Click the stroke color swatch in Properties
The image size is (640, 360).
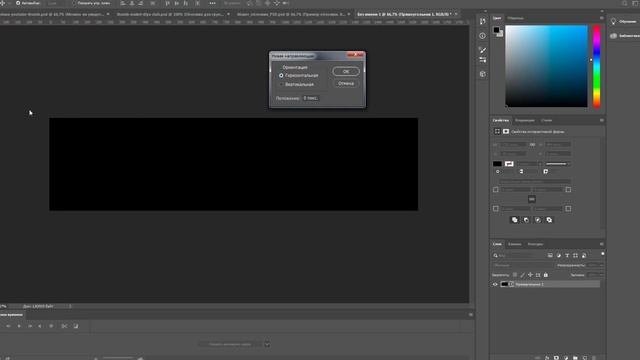click(509, 164)
